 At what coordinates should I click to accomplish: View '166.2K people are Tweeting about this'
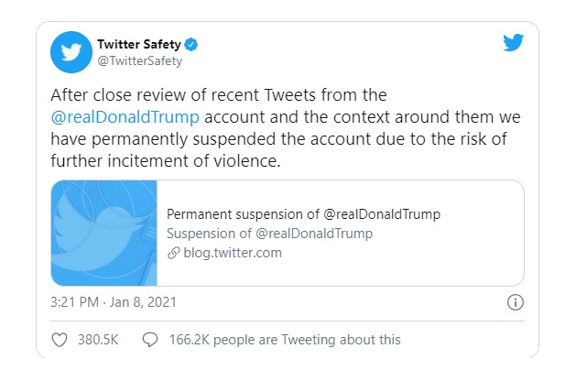(x=285, y=340)
